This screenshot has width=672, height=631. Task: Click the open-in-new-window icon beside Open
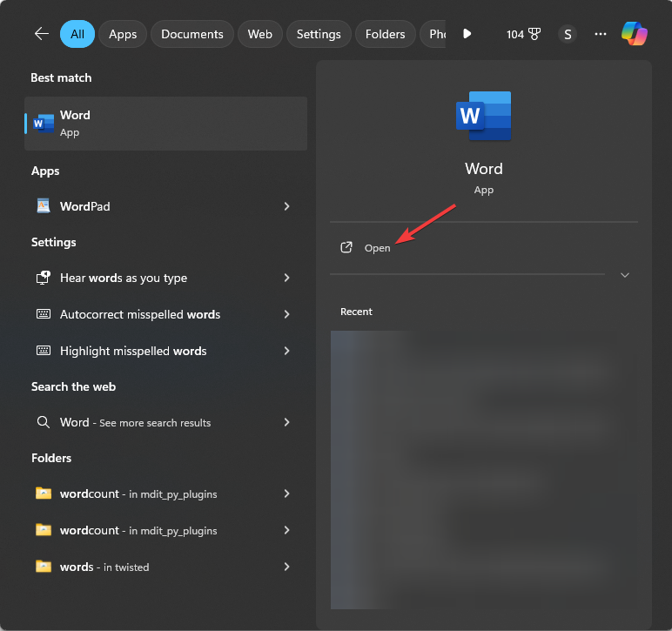pyautogui.click(x=346, y=247)
